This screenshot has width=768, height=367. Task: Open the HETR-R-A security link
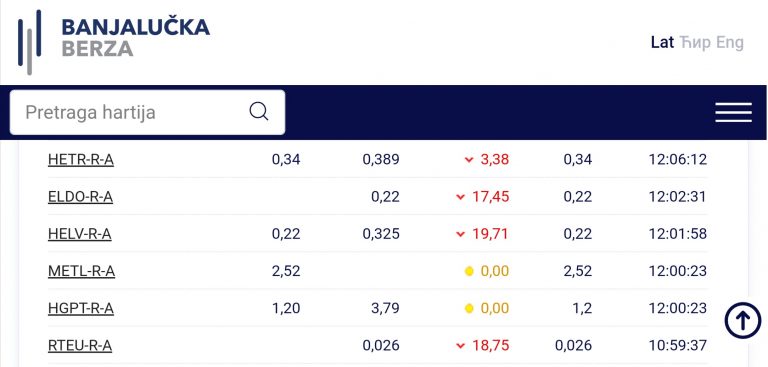(81, 160)
